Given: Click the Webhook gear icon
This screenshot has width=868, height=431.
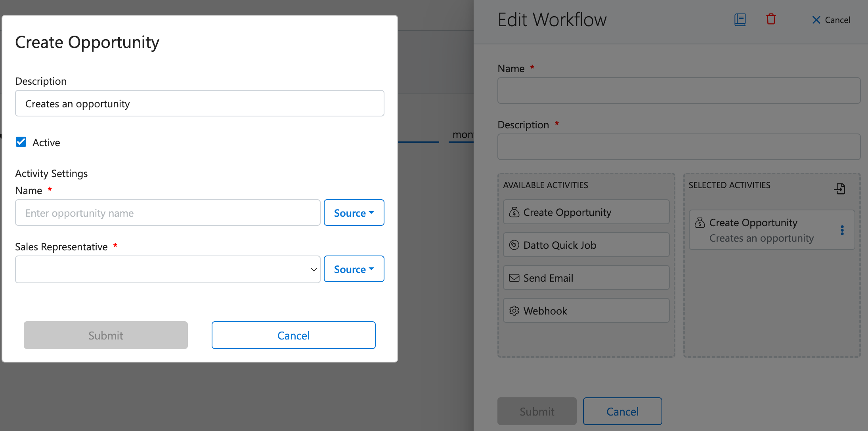Looking at the screenshot, I should pyautogui.click(x=514, y=311).
